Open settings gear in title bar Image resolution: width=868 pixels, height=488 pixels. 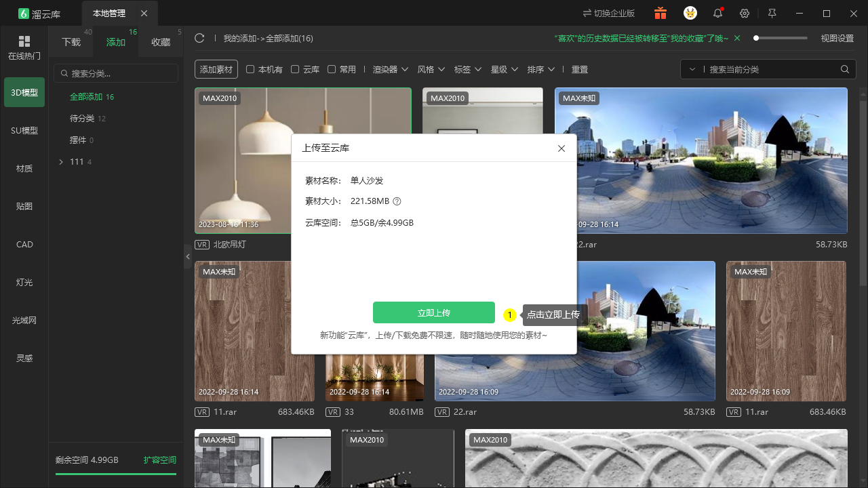point(745,14)
